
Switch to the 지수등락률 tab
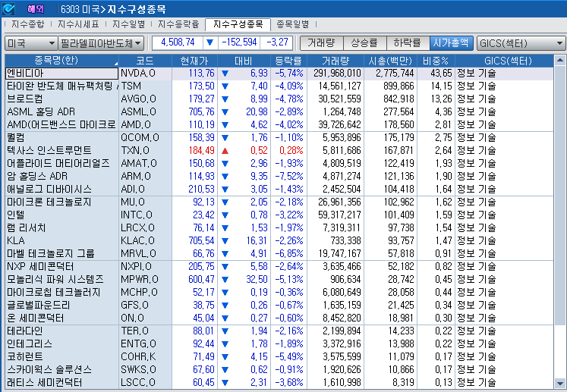[178, 24]
